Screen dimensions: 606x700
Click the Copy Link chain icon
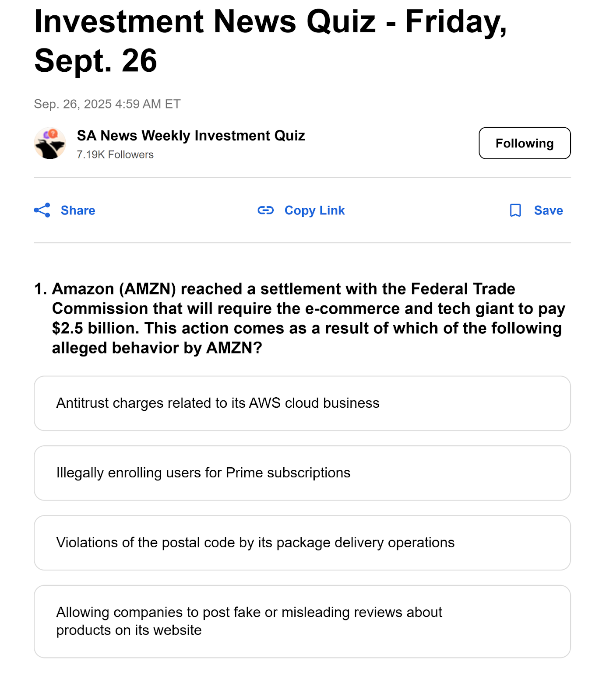pyautogui.click(x=265, y=210)
